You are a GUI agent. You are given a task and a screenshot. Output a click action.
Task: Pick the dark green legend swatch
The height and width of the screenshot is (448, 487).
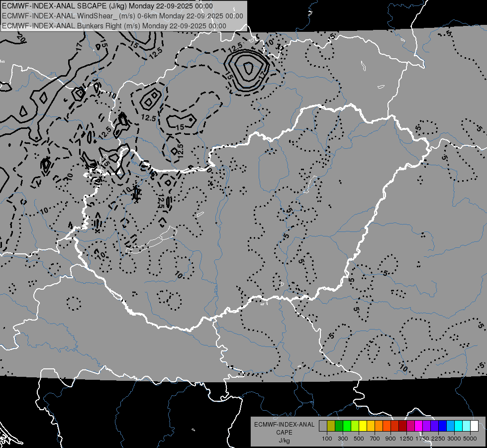click(339, 426)
